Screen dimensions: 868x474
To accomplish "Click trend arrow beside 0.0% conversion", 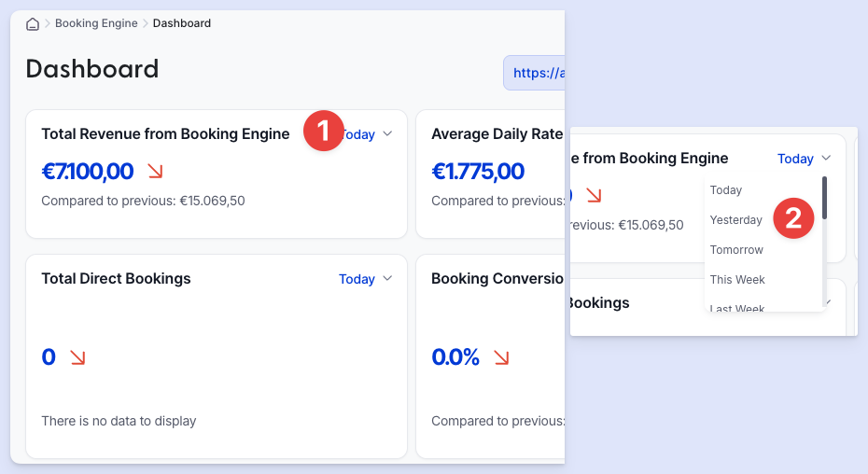I will (x=501, y=357).
